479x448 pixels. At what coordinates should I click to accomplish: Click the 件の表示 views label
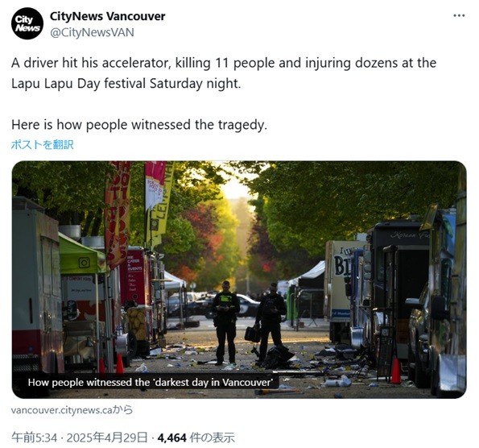(212, 438)
